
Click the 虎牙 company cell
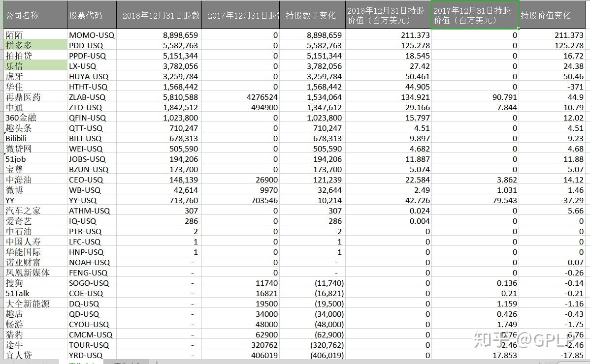[x=35, y=76]
